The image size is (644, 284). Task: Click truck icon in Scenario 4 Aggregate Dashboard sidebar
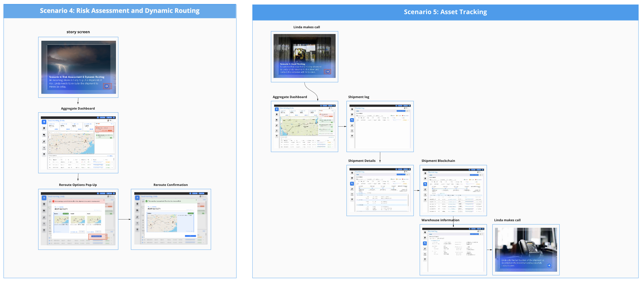tap(44, 135)
